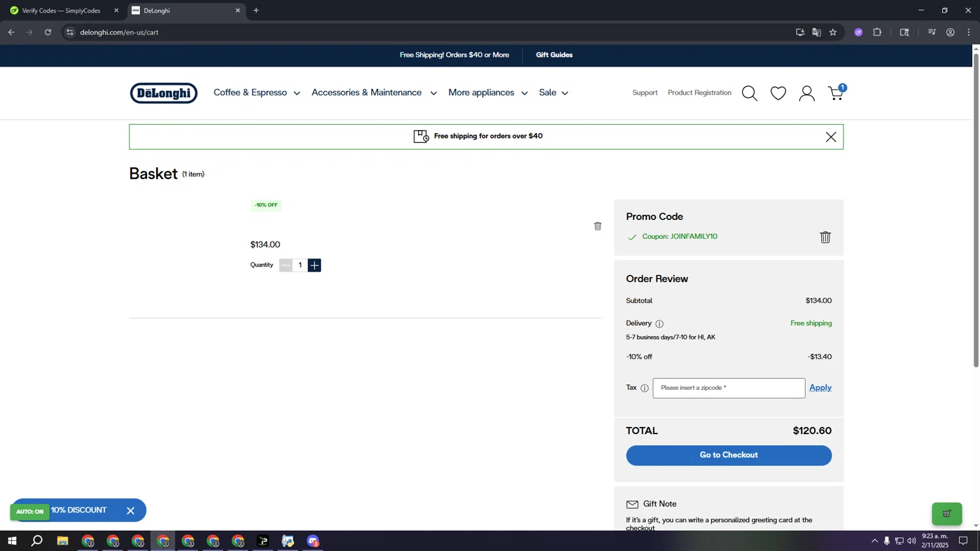Click the Apply link for tax

[x=821, y=388]
